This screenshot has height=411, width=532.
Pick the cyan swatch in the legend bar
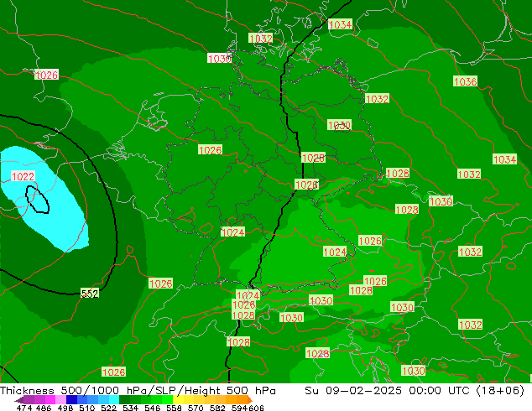(113, 399)
